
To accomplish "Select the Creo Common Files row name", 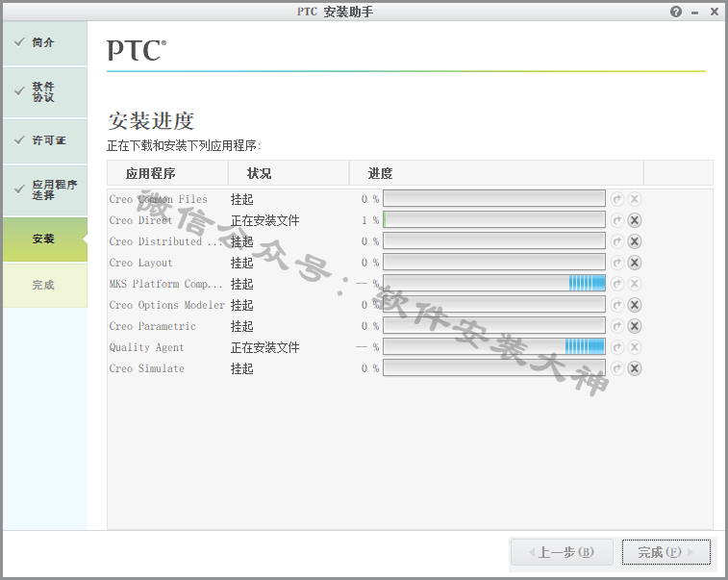I will 159,199.
